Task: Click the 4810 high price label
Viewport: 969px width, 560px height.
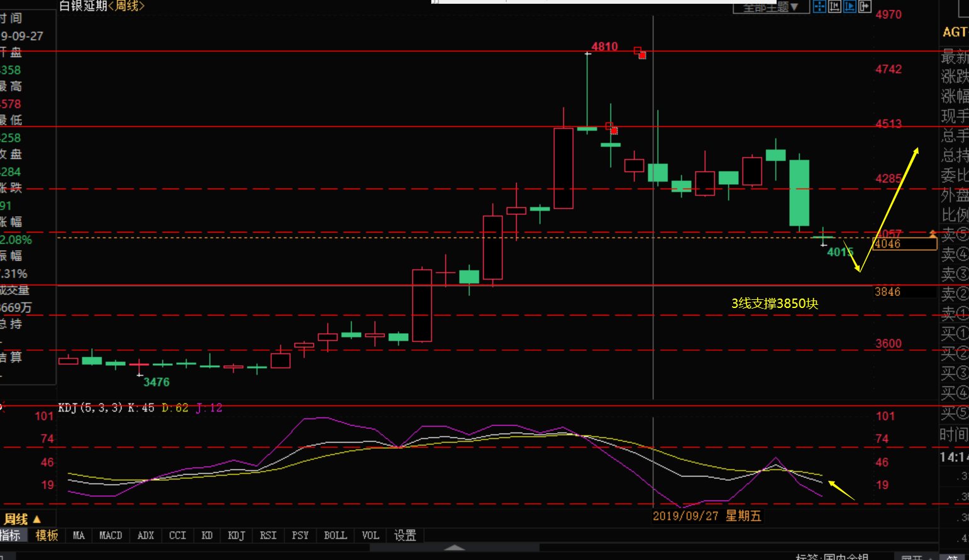Action: tap(605, 47)
